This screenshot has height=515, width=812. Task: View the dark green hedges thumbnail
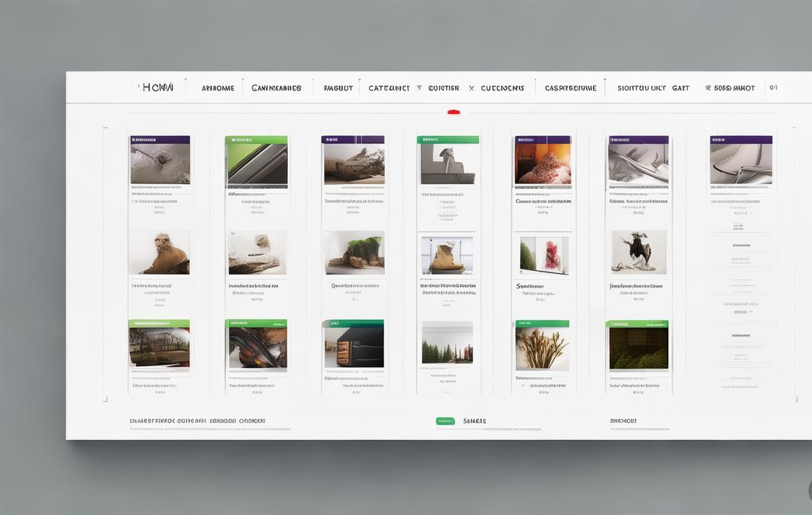click(x=639, y=348)
